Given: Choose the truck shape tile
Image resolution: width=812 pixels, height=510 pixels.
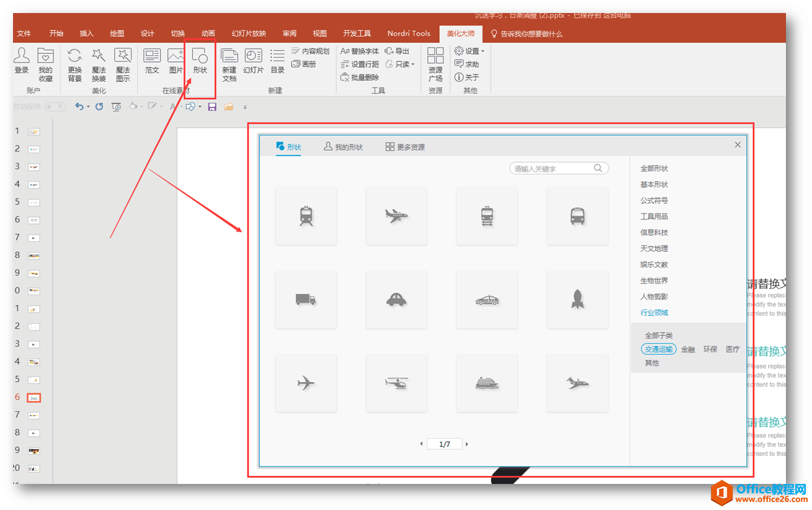Looking at the screenshot, I should point(306,300).
